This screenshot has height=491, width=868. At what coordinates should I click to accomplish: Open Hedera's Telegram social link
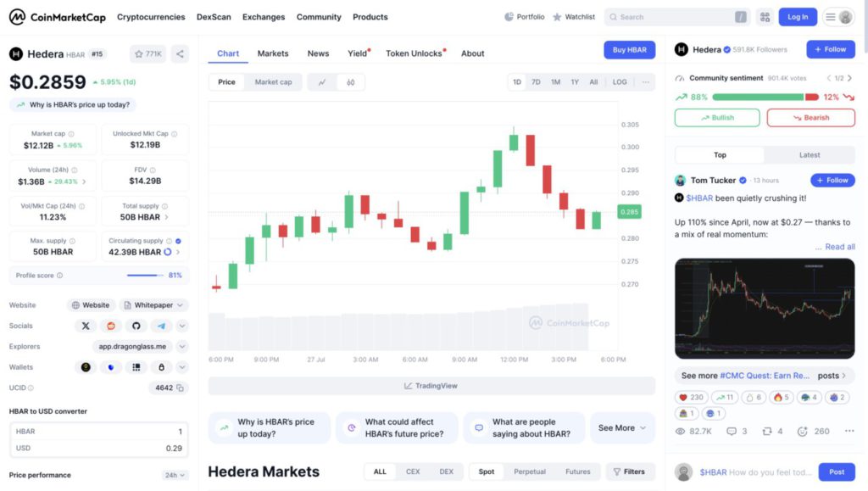tap(160, 326)
